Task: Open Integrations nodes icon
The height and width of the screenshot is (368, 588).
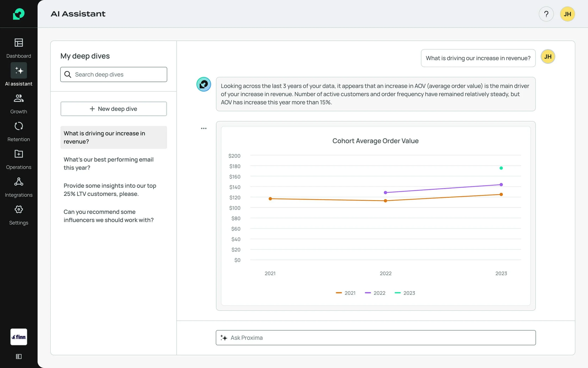Action: click(x=19, y=182)
